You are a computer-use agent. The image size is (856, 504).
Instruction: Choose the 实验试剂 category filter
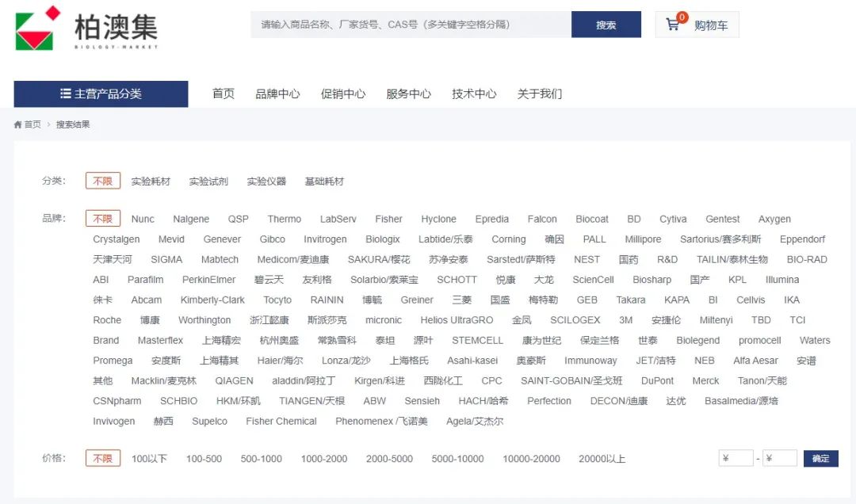[x=208, y=181]
